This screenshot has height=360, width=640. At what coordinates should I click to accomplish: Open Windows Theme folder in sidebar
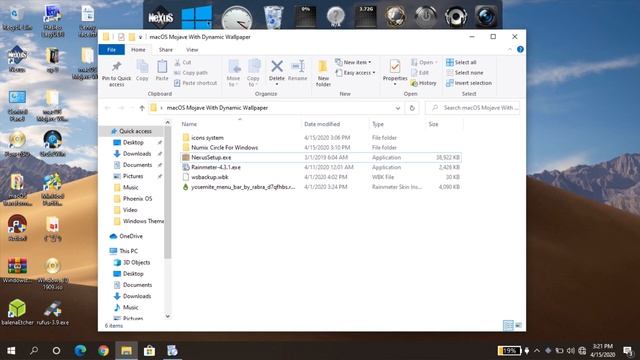tap(143, 221)
